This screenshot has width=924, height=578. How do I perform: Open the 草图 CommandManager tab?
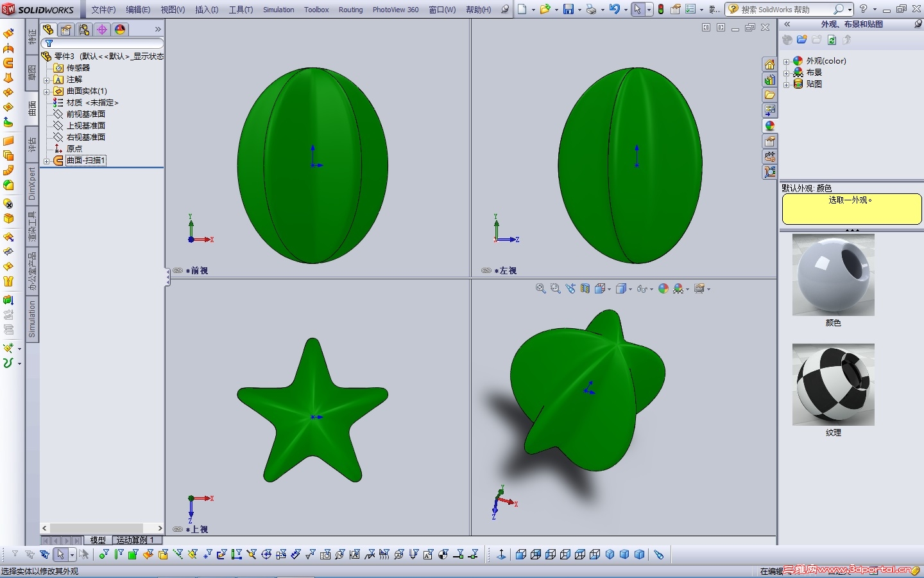coord(32,73)
